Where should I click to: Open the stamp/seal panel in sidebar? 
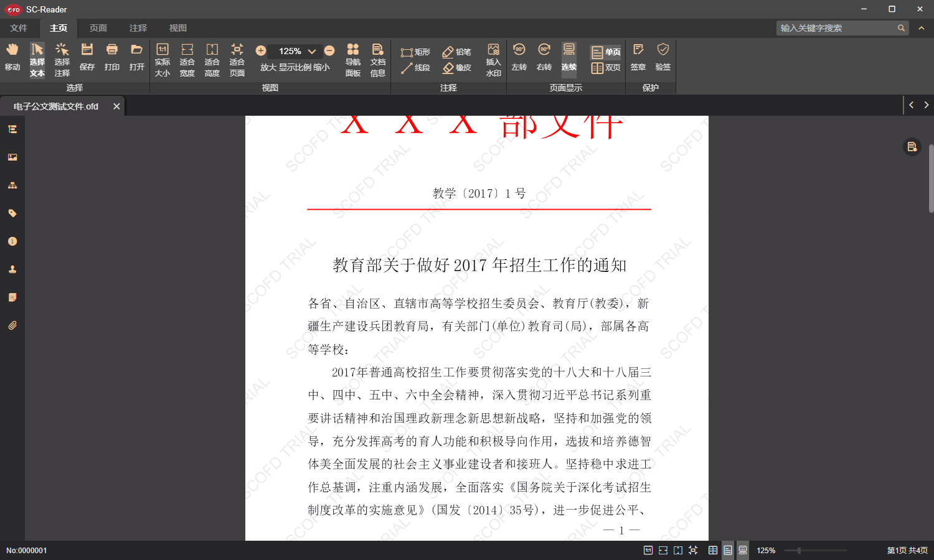coord(12,269)
